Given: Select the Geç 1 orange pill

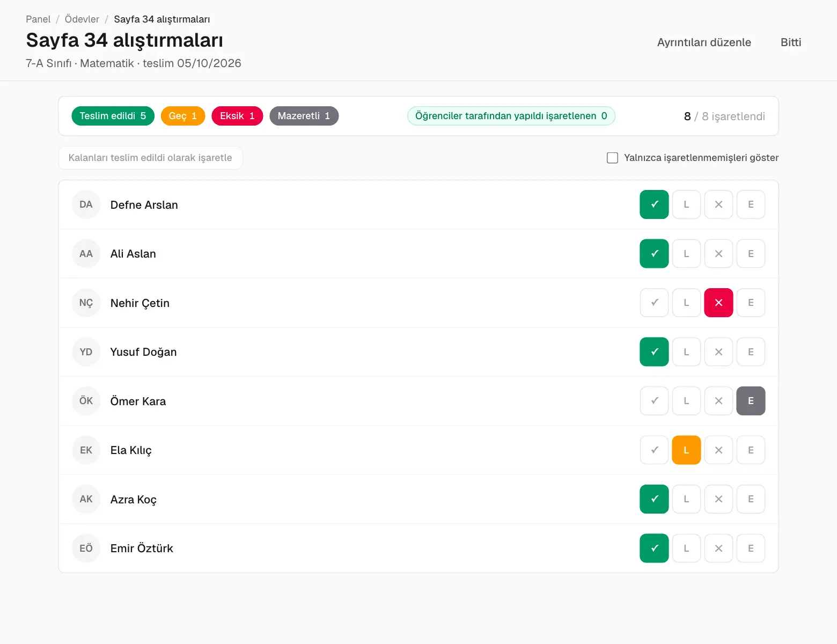Looking at the screenshot, I should pyautogui.click(x=183, y=116).
